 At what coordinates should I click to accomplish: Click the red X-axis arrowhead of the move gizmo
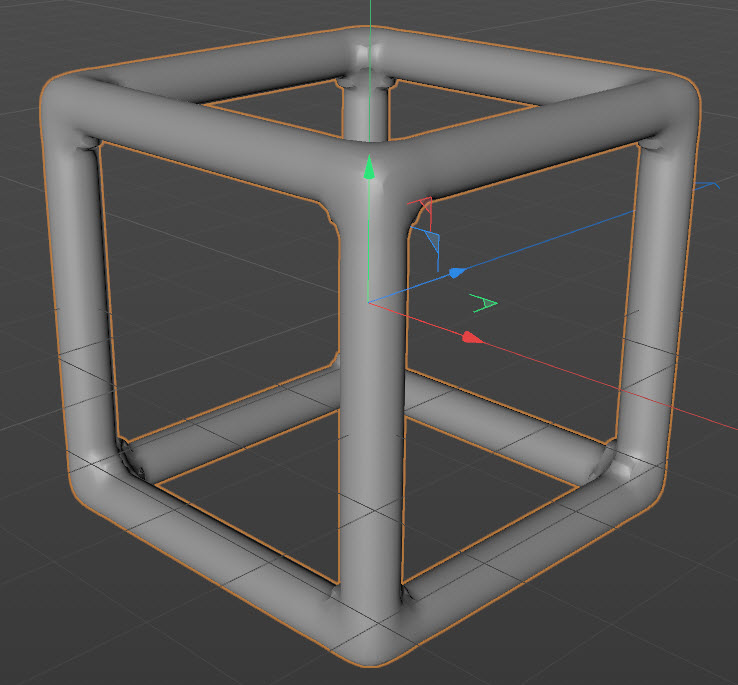(x=472, y=337)
